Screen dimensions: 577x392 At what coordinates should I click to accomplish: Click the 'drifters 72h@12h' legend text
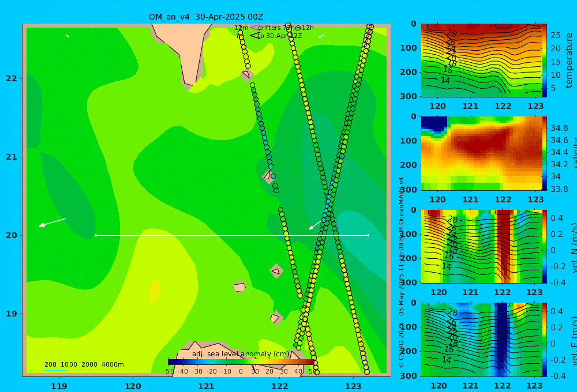click(x=286, y=28)
